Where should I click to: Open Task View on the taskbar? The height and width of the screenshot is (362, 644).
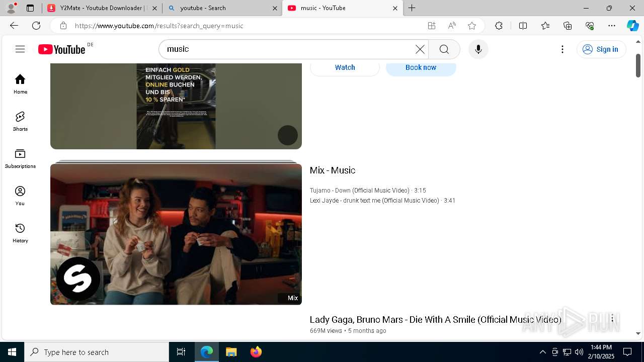click(x=181, y=352)
